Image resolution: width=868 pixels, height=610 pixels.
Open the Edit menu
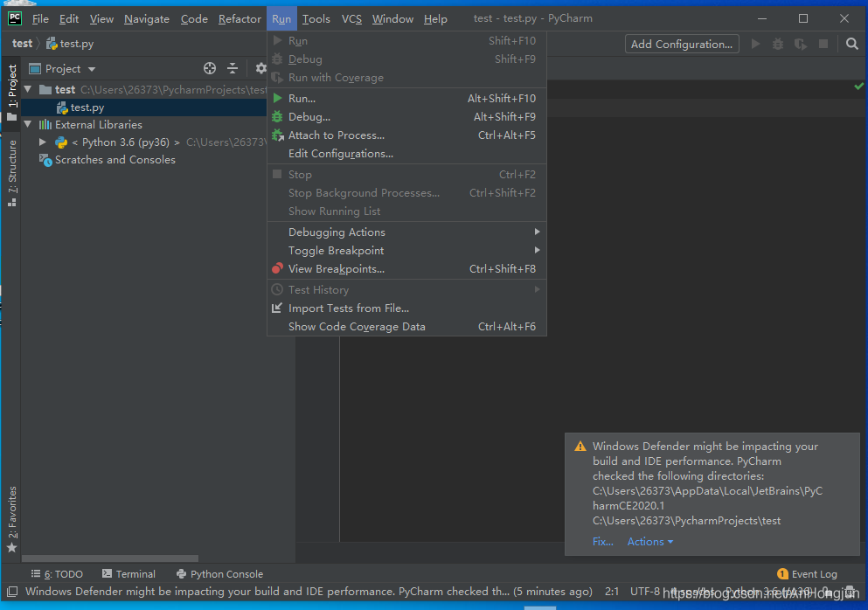click(x=69, y=19)
